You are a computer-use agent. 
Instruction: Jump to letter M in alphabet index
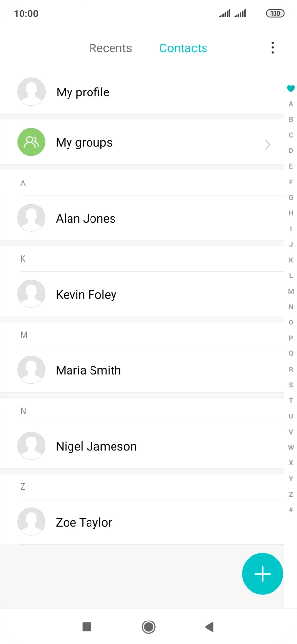click(290, 291)
